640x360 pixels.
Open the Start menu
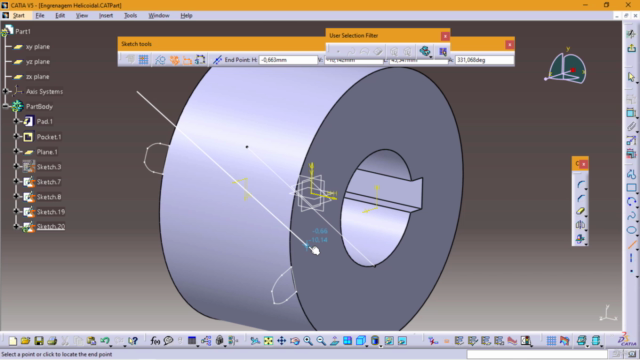(x=18, y=16)
